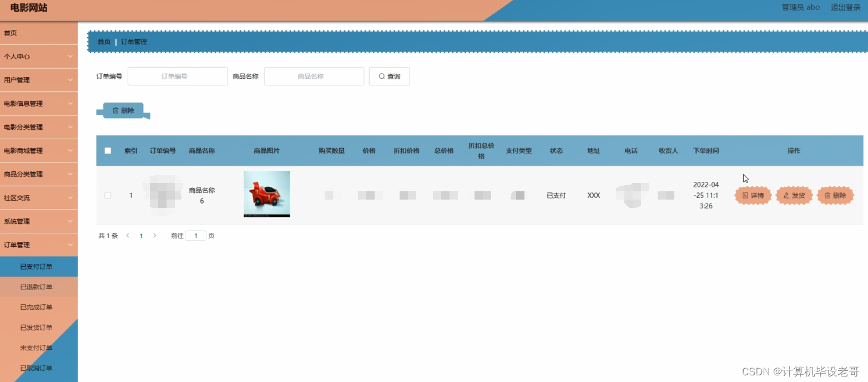This screenshot has height=382, width=868.
Task: Click the 下单时间 column header
Action: [x=706, y=151]
